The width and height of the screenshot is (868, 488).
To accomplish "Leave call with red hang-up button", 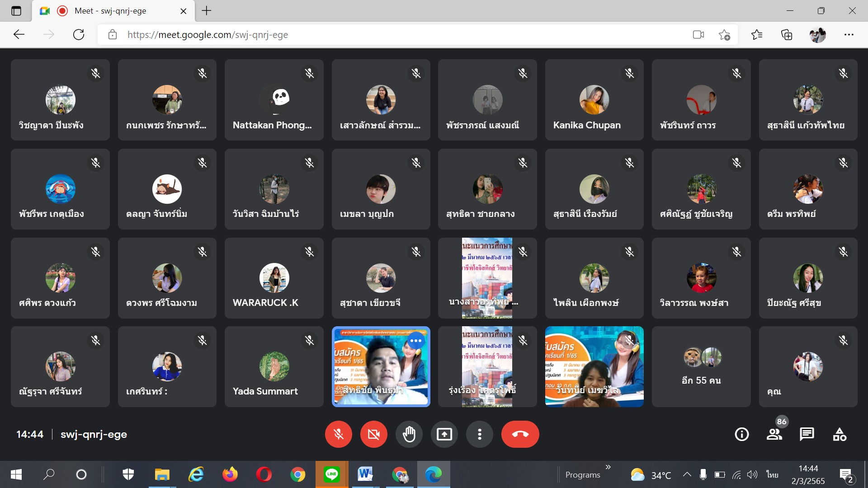I will [520, 434].
